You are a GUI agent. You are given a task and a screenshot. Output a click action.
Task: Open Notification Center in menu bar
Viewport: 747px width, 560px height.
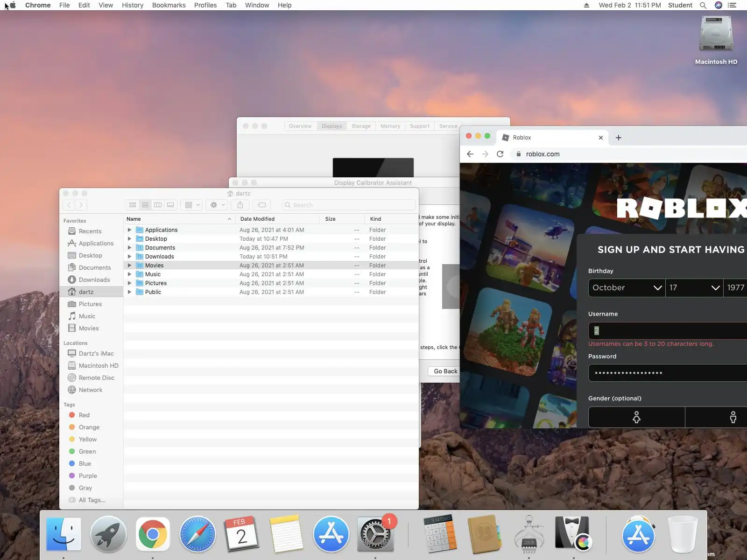(732, 5)
